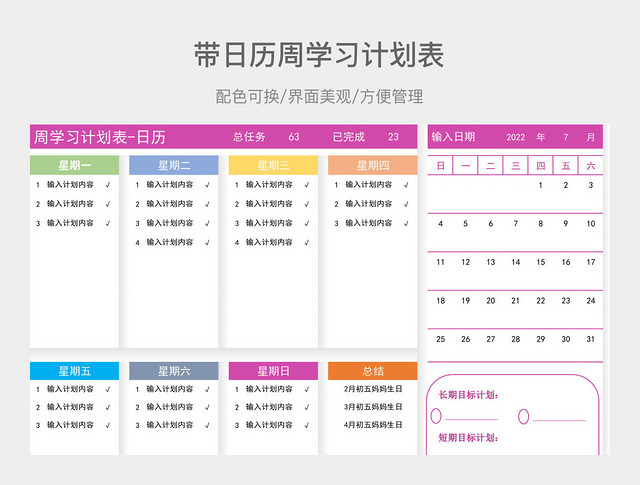Select calendar date 22
Image resolution: width=640 pixels, height=485 pixels.
(x=540, y=301)
